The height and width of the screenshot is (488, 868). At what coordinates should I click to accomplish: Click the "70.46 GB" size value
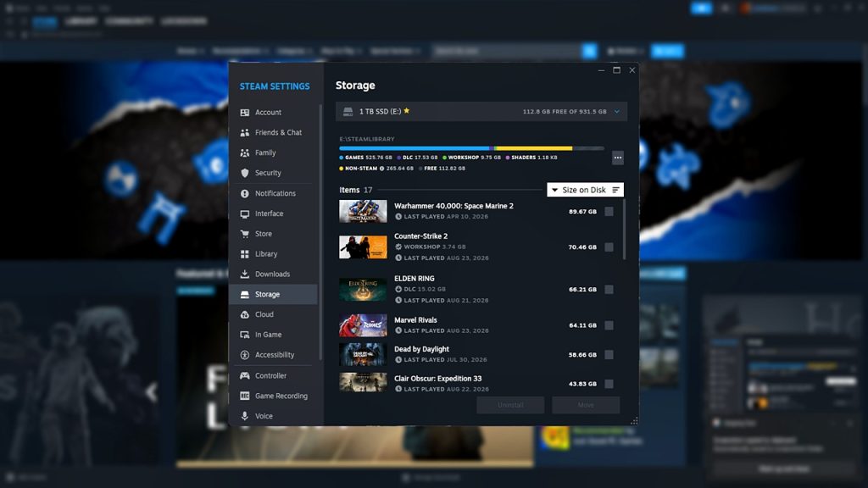coord(582,247)
